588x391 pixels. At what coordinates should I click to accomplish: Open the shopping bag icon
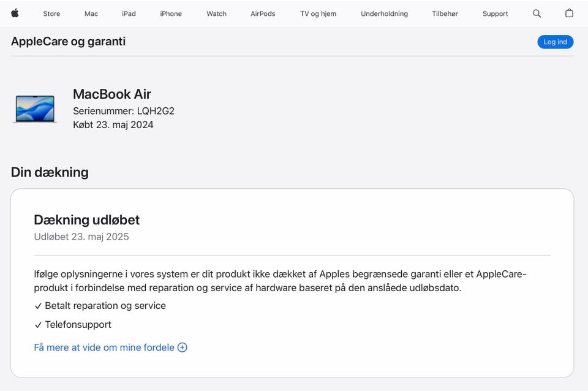tap(569, 13)
